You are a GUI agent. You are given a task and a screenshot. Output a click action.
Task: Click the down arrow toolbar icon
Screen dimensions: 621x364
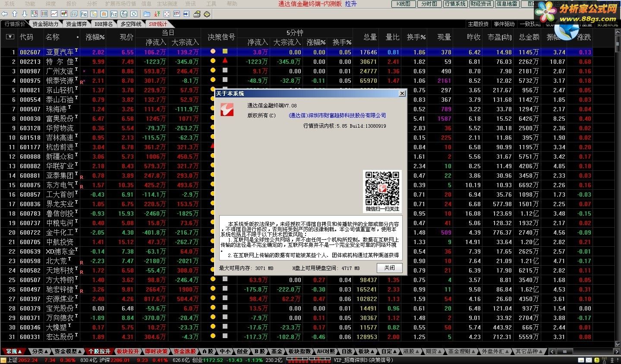pyautogui.click(x=24, y=14)
